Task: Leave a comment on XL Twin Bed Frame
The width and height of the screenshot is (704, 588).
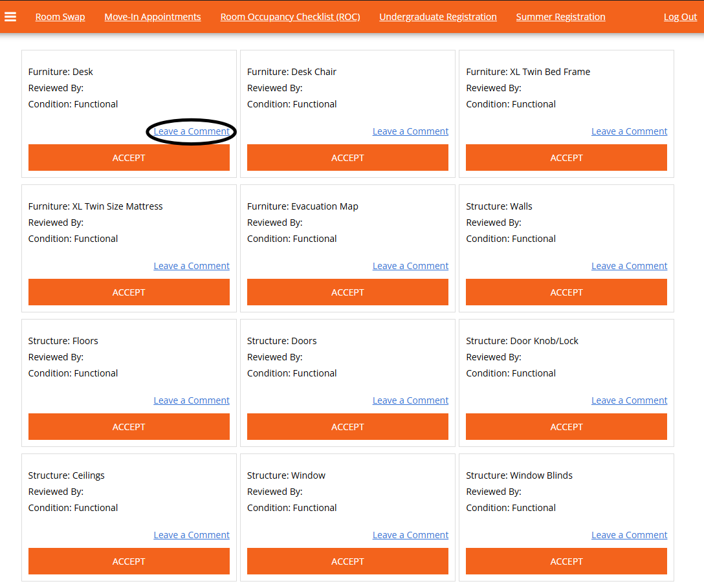Action: (x=629, y=131)
